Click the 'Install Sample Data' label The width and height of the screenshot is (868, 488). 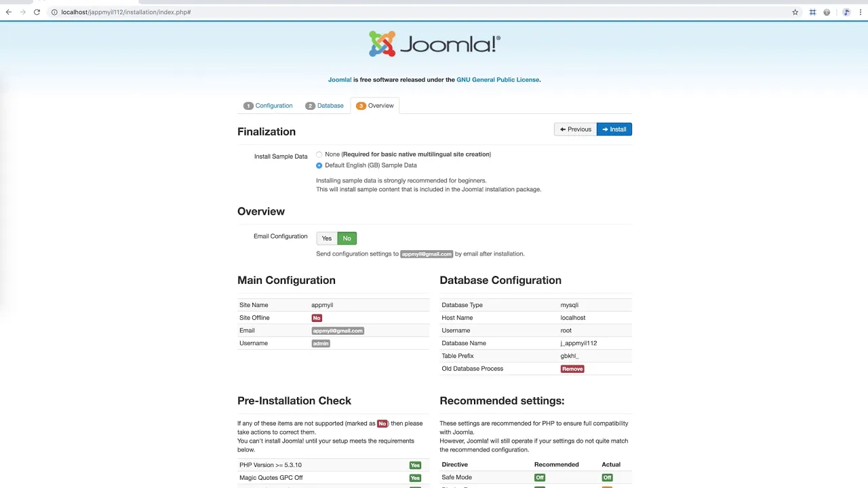point(281,157)
